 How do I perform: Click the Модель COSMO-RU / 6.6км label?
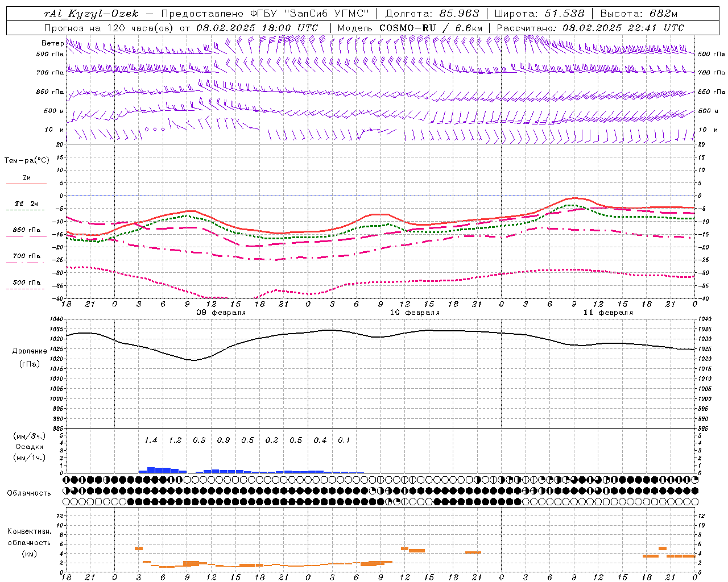[410, 28]
